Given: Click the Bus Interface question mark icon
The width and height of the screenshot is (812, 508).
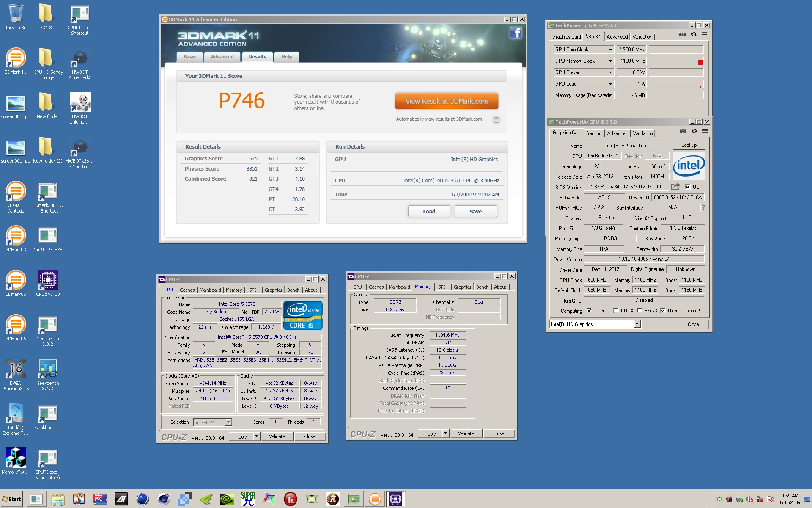Looking at the screenshot, I should 703,207.
